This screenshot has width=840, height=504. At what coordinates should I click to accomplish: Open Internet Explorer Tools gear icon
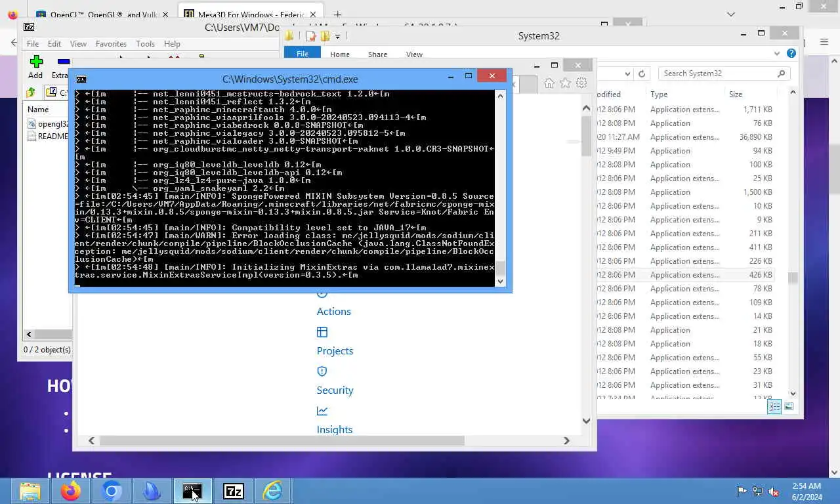(581, 83)
